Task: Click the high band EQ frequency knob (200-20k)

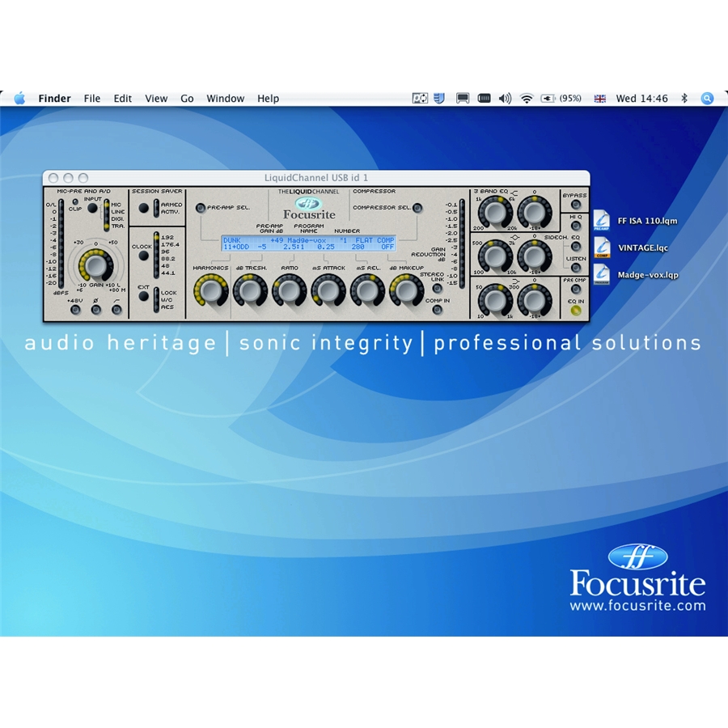Action: click(x=495, y=212)
